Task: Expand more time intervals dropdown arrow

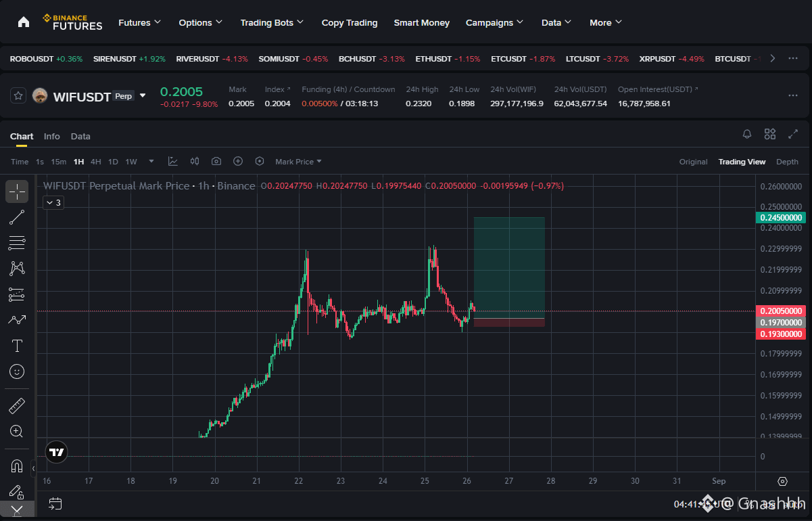Action: click(x=151, y=161)
